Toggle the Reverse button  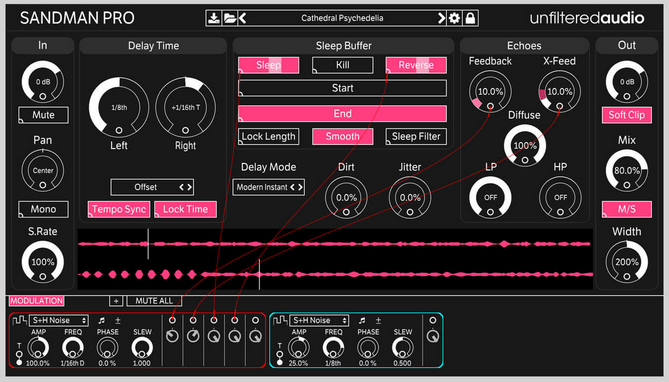pos(416,65)
